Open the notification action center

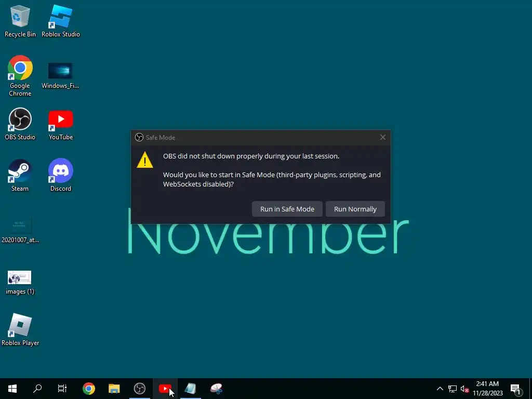pos(515,389)
